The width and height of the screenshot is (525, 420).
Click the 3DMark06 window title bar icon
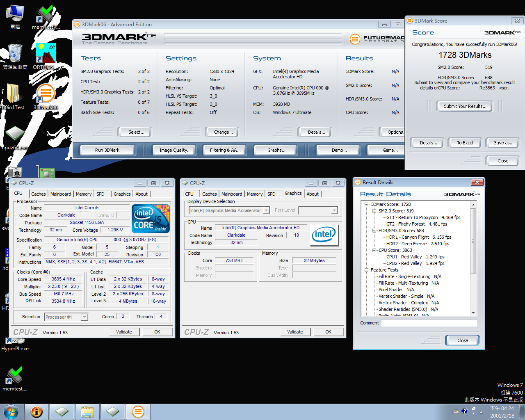tap(77, 24)
